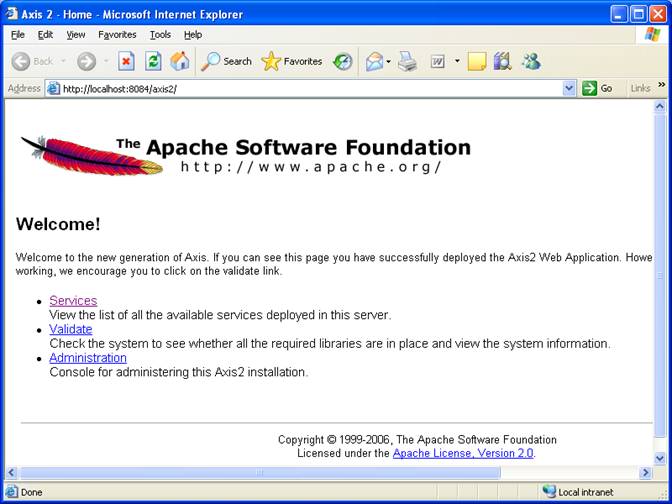The image size is (672, 504).
Task: Stop page loading with red X icon
Action: pyautogui.click(x=126, y=62)
